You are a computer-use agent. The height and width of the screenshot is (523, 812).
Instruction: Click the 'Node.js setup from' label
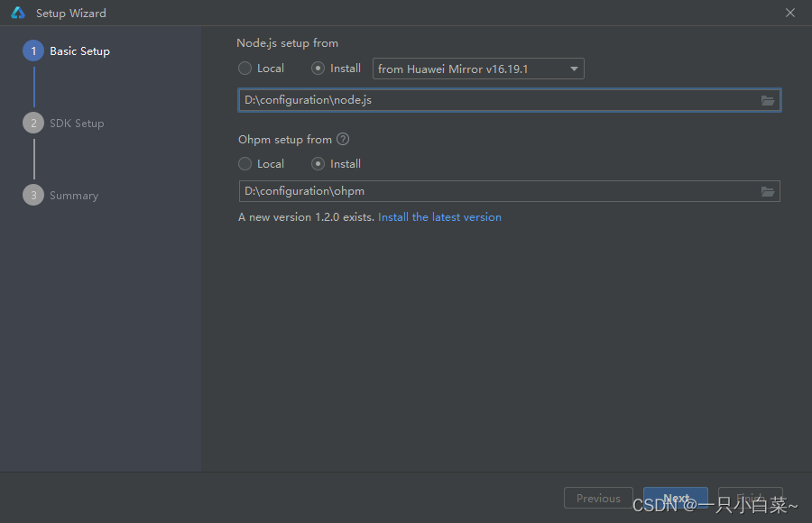coord(288,43)
